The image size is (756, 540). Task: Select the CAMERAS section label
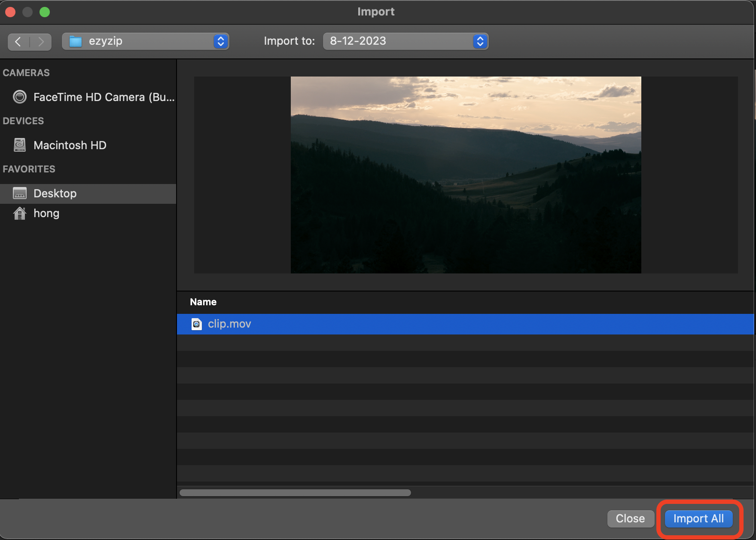point(26,73)
